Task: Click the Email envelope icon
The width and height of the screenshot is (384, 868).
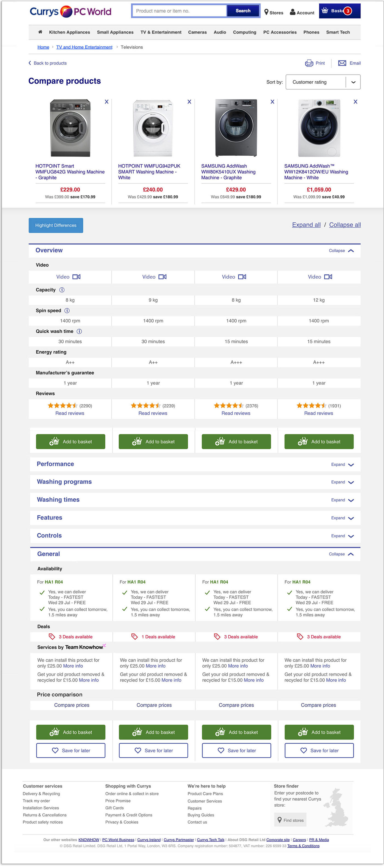Action: [x=342, y=63]
